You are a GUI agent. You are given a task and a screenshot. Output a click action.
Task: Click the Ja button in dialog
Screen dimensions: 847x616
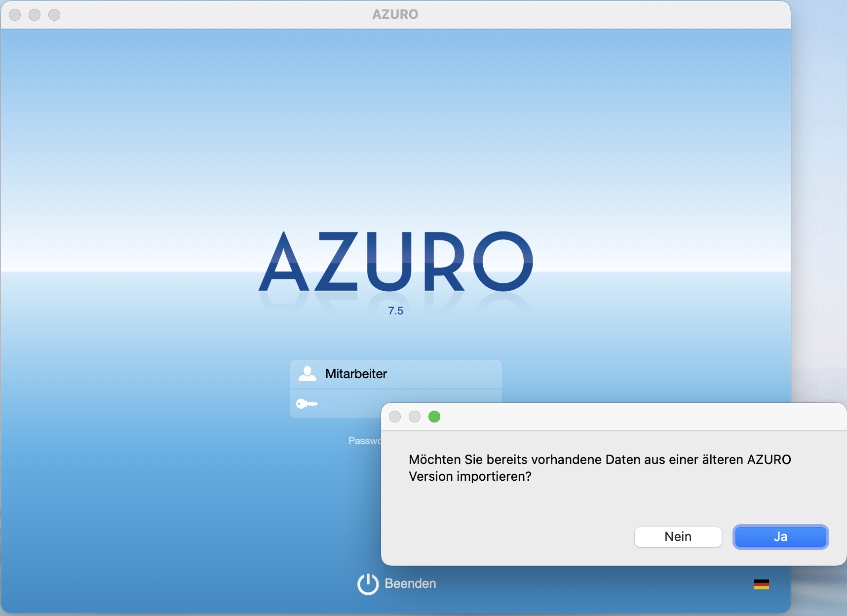click(x=780, y=537)
